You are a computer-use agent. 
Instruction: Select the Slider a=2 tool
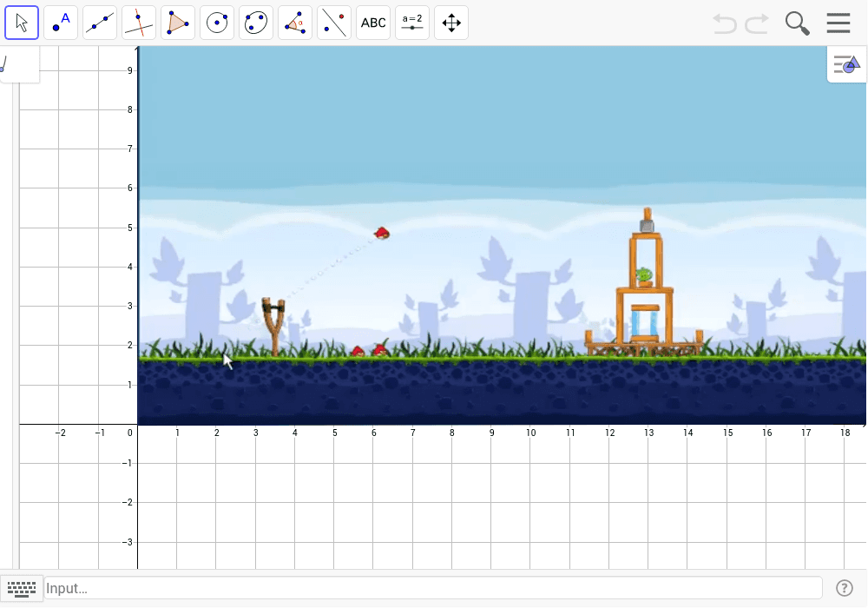tap(411, 23)
